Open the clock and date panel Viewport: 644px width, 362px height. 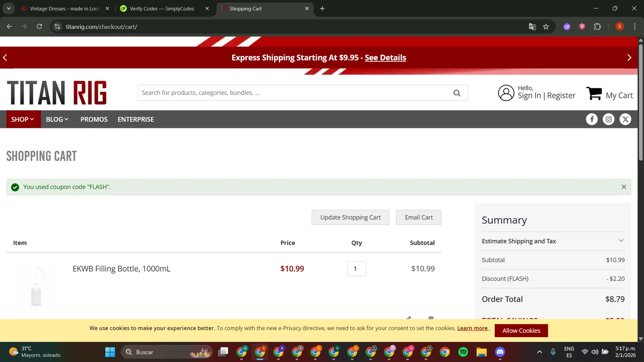626,352
